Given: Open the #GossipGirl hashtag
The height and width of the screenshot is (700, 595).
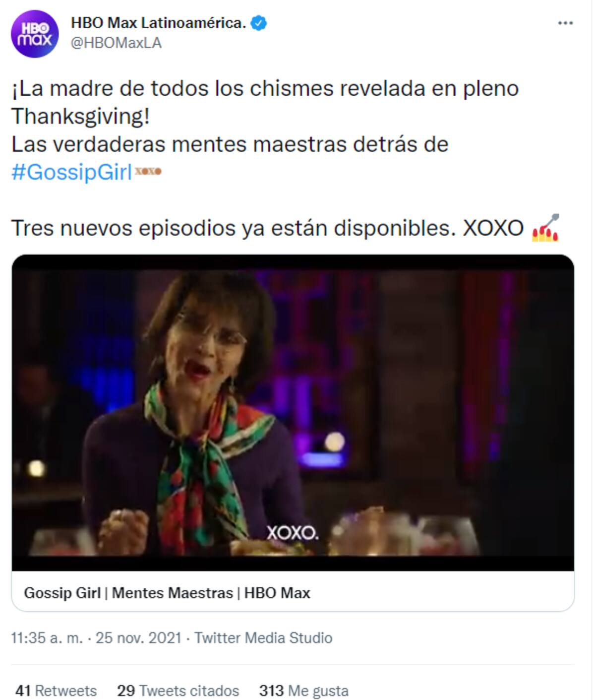Looking at the screenshot, I should click(71, 172).
